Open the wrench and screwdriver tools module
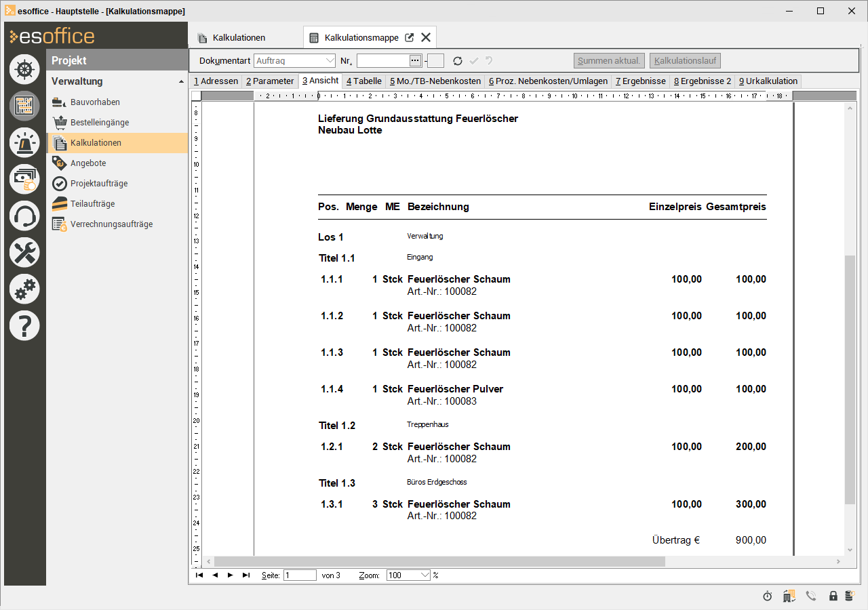The width and height of the screenshot is (868, 610). point(24,252)
